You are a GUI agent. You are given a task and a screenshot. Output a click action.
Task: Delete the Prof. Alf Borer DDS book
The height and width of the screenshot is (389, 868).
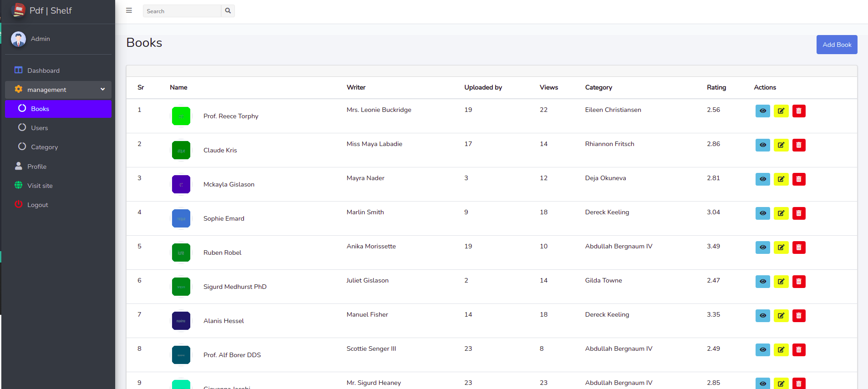799,350
